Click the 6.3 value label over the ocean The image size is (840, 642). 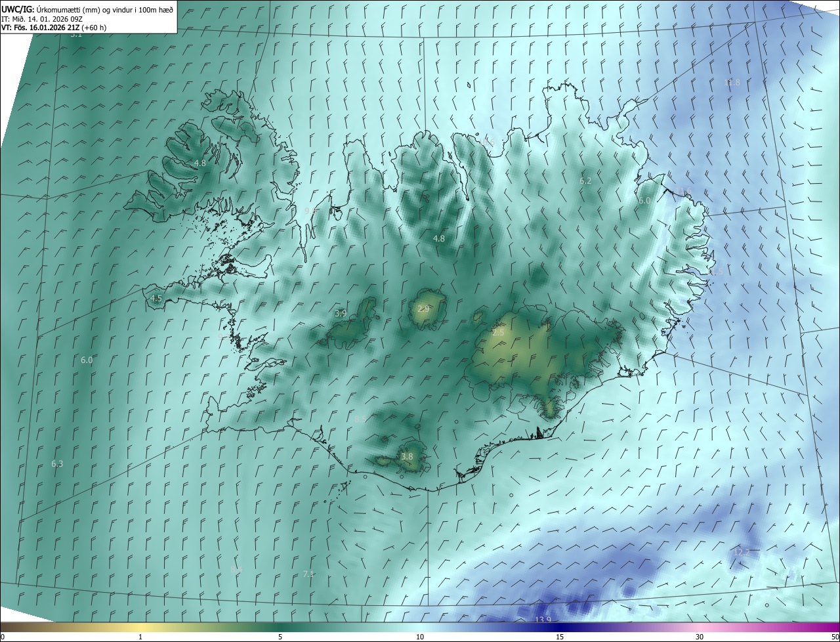pyautogui.click(x=57, y=464)
